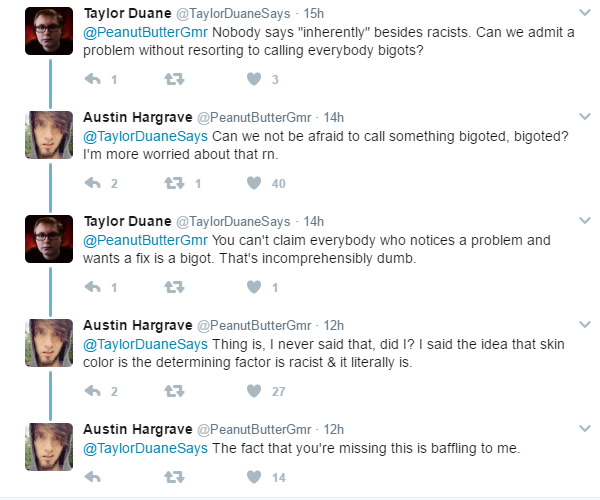Expand options chevron on last tweet
The height and width of the screenshot is (500, 600).
(x=585, y=428)
